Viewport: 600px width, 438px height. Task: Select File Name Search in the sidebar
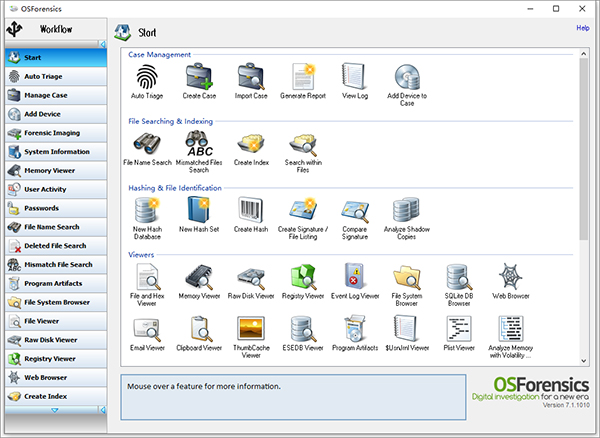pos(56,227)
